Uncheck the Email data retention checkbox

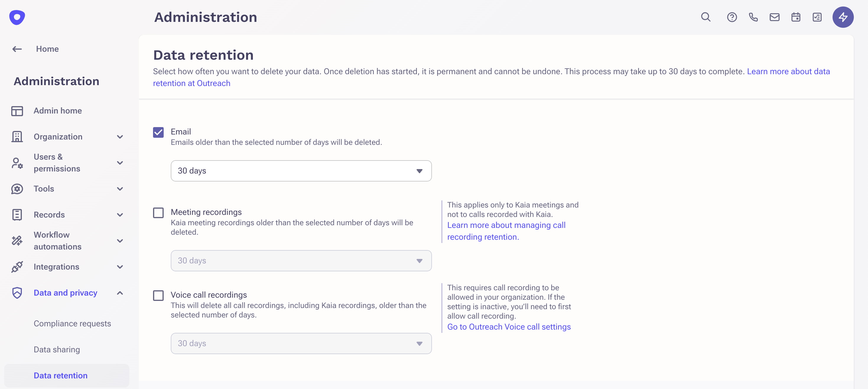(158, 132)
